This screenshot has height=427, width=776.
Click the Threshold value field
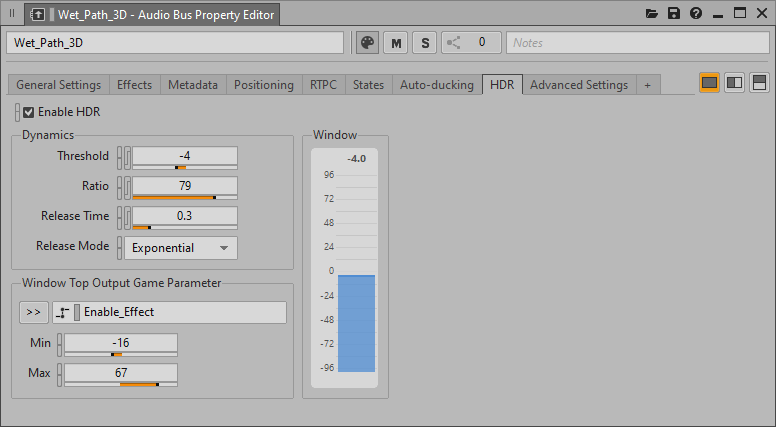tap(185, 155)
